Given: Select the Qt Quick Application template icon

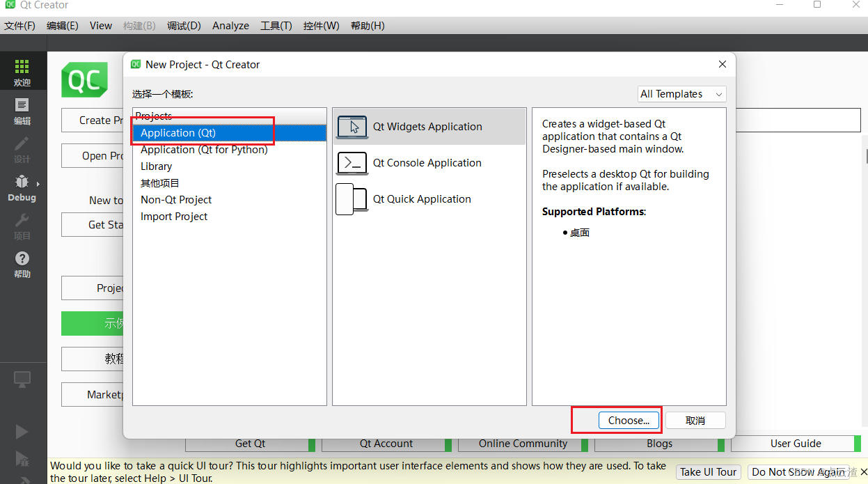Looking at the screenshot, I should tap(352, 199).
